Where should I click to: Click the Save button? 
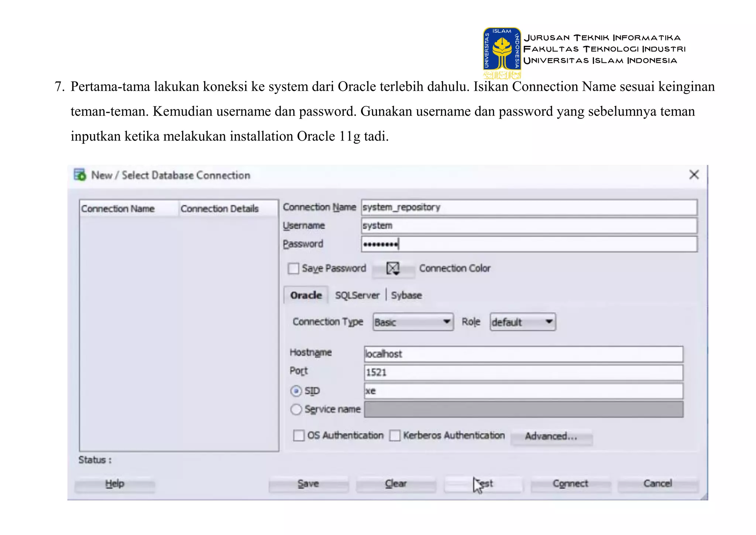coord(308,484)
